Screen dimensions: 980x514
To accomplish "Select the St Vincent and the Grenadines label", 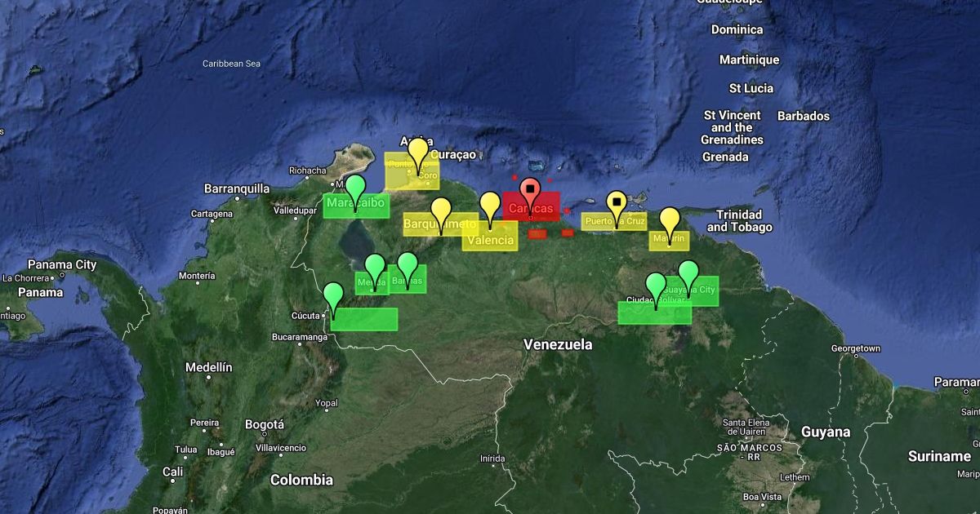I will pos(733,127).
